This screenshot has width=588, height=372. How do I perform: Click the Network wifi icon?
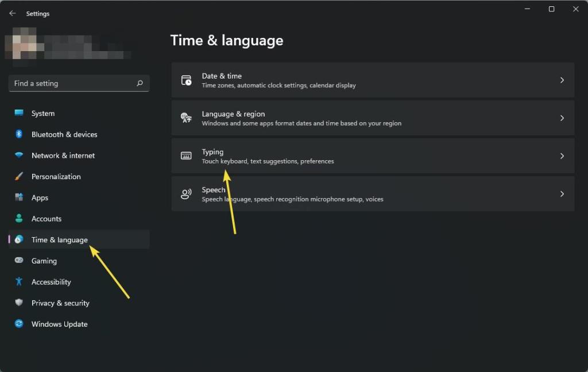(x=19, y=155)
